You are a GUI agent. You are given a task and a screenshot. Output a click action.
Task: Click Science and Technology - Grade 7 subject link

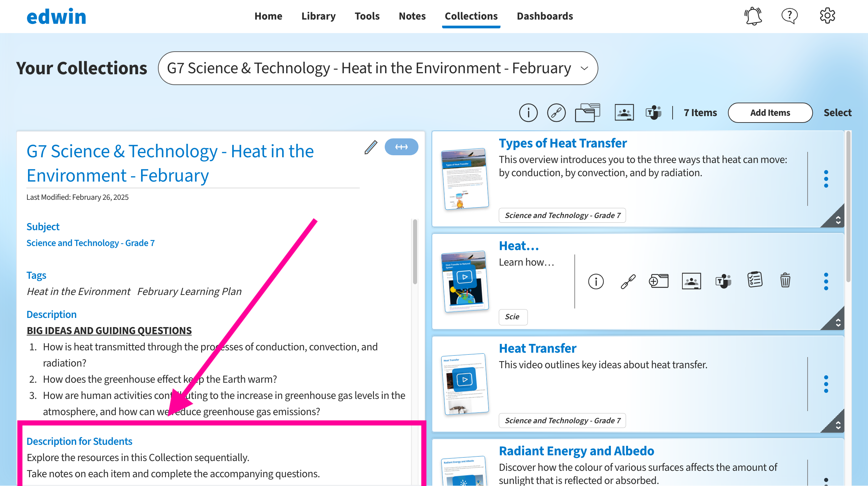90,243
